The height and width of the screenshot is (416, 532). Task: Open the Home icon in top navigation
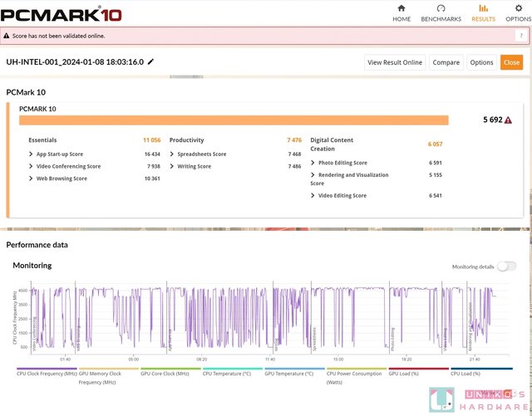(401, 8)
